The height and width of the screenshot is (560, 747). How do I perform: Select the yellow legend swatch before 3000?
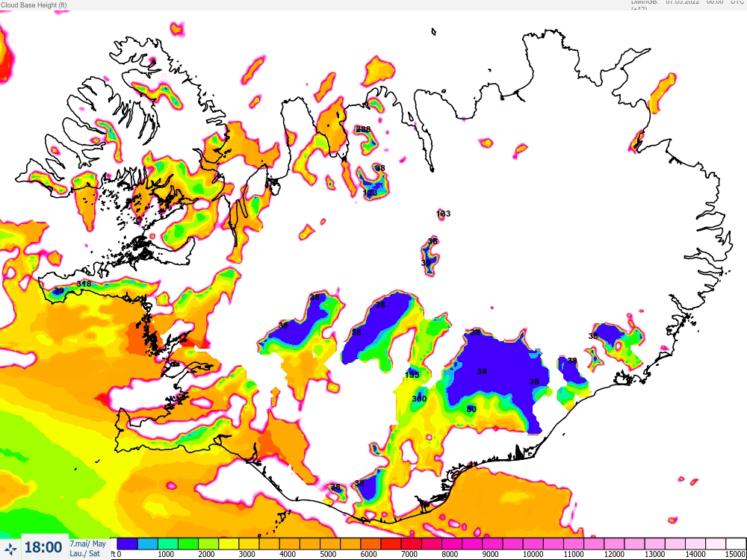[229, 544]
